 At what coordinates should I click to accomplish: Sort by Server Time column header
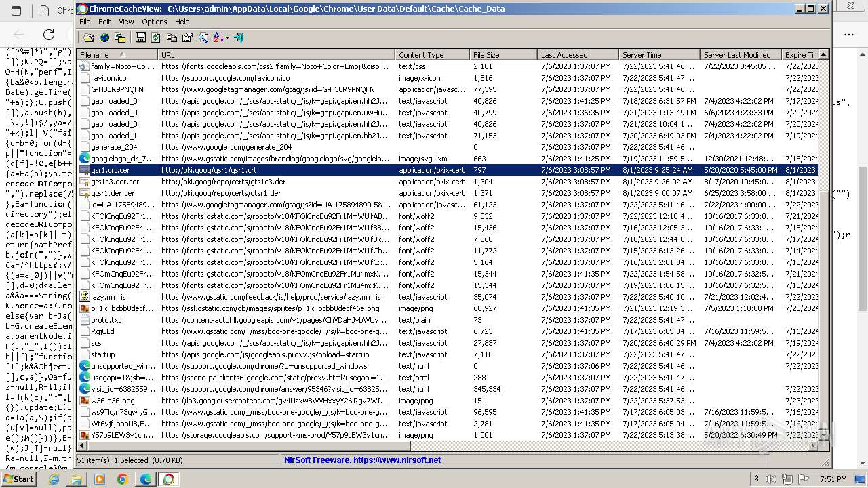click(659, 55)
